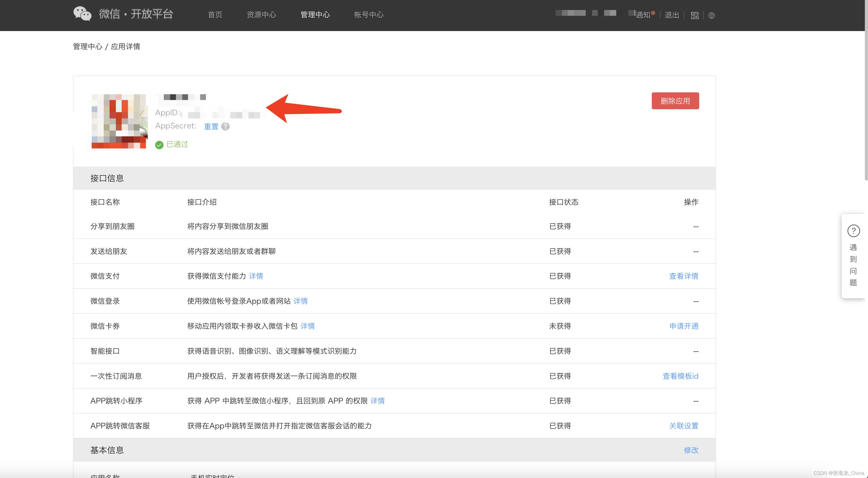Click 申请开通 for 微信卡券
This screenshot has height=478, width=868.
coord(683,326)
